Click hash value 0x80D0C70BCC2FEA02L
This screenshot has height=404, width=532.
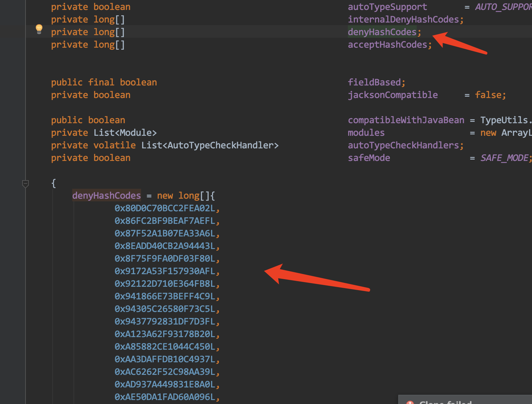[165, 208]
